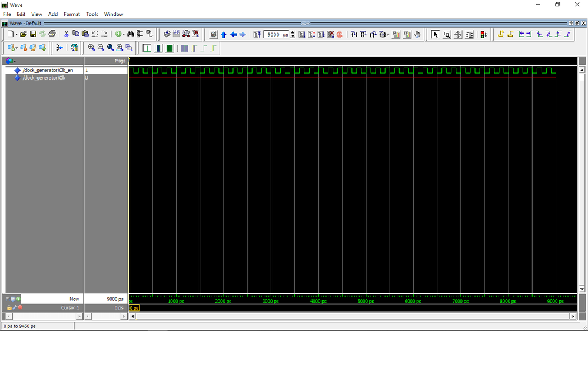The image size is (588, 374).
Task: Select the /clock_generator/Clk_en signal
Action: pos(48,70)
